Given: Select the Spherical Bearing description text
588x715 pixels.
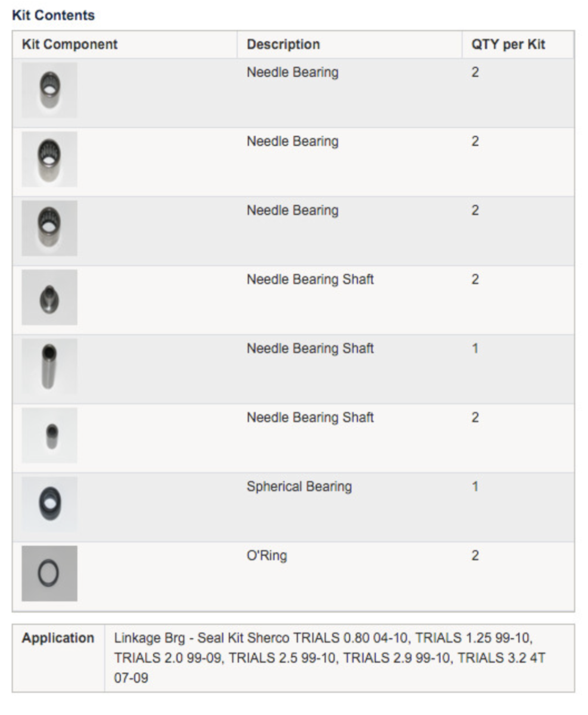Looking at the screenshot, I should [299, 487].
